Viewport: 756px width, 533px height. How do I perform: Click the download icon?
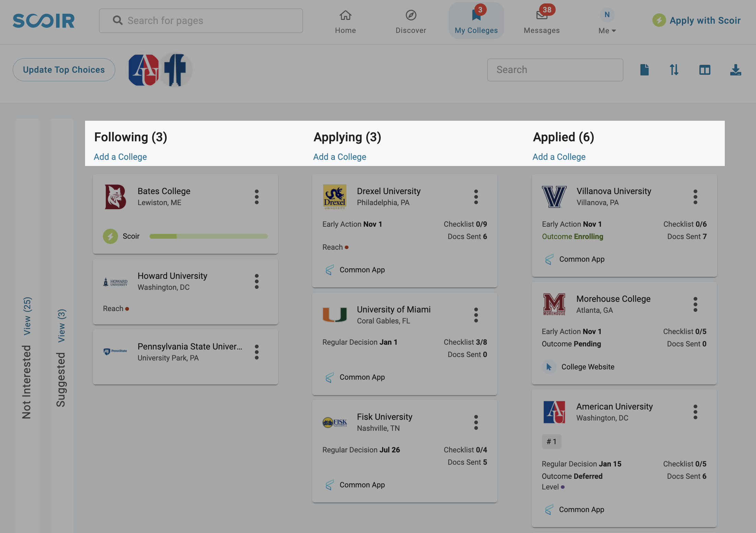click(x=735, y=70)
